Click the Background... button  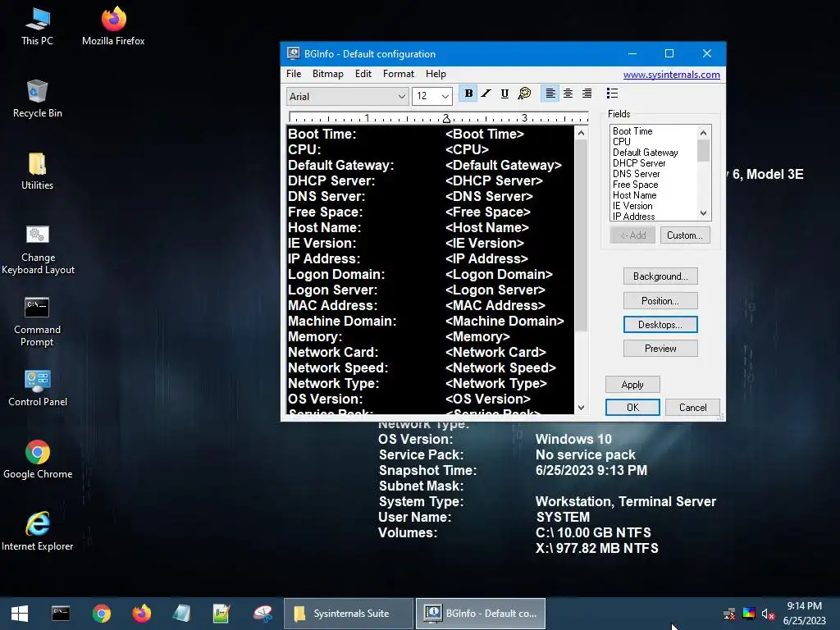660,276
